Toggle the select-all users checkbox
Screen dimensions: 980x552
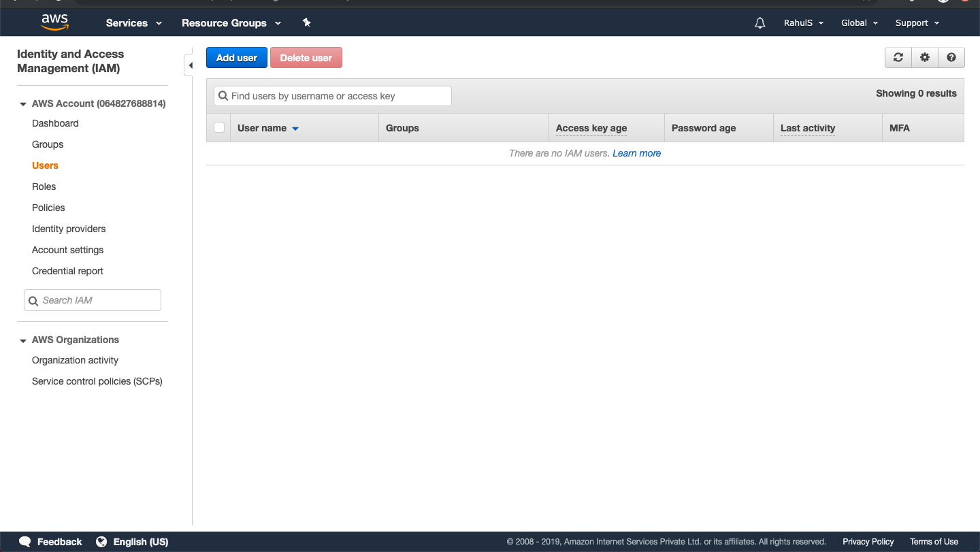pyautogui.click(x=218, y=127)
